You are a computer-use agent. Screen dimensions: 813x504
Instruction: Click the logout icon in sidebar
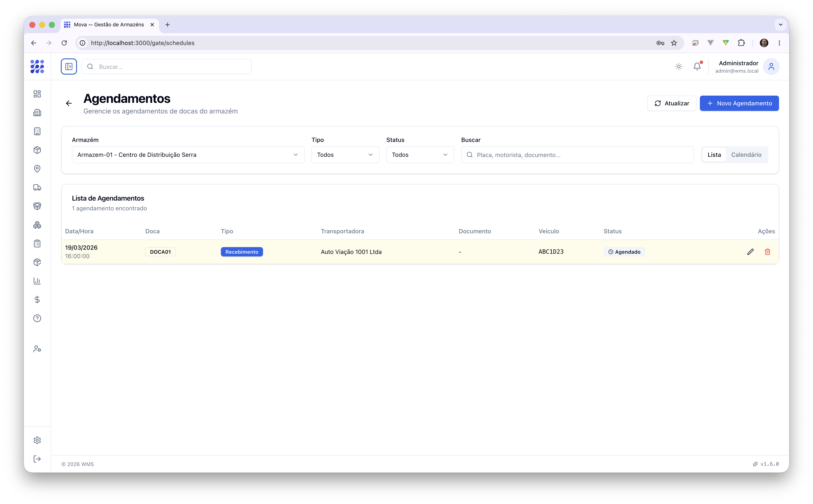(37, 459)
